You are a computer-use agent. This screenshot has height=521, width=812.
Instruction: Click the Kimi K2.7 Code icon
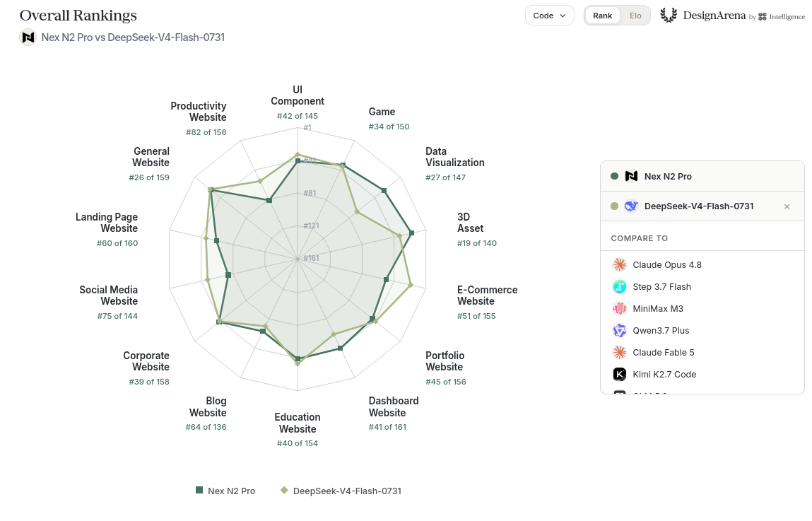click(x=619, y=374)
